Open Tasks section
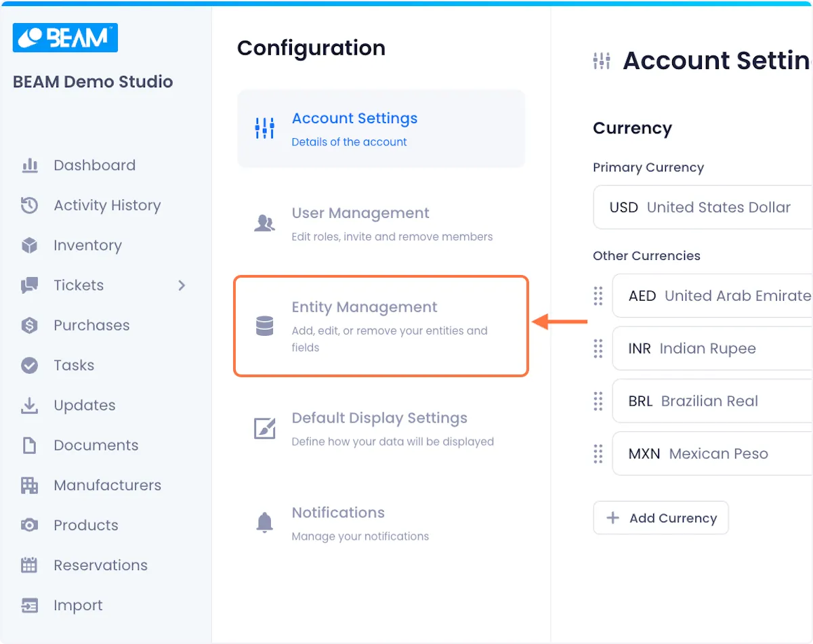Image resolution: width=813 pixels, height=644 pixels. point(74,365)
